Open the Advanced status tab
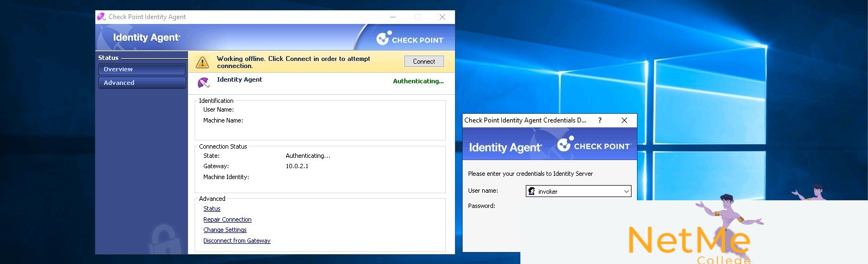Viewport: 868px width, 264px height. click(142, 83)
